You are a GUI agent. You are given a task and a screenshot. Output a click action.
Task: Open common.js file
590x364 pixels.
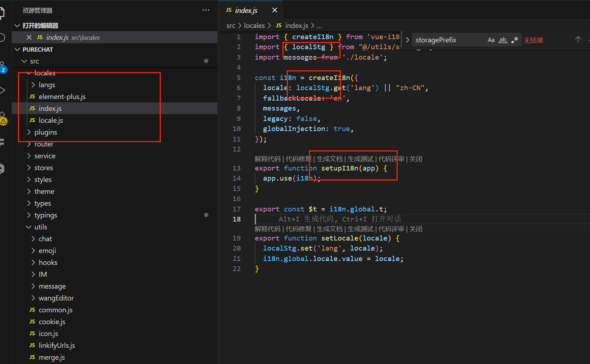point(56,310)
